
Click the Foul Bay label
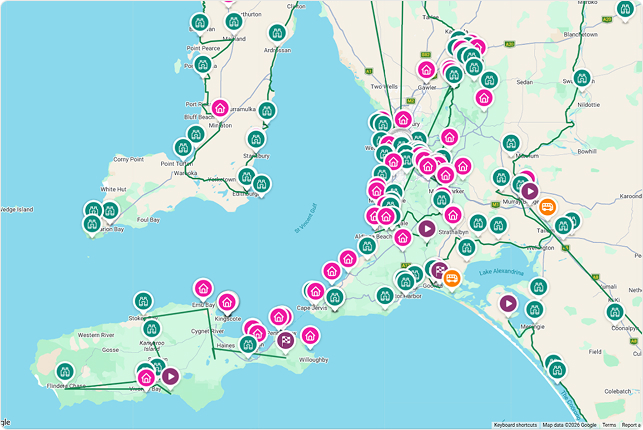coord(148,220)
